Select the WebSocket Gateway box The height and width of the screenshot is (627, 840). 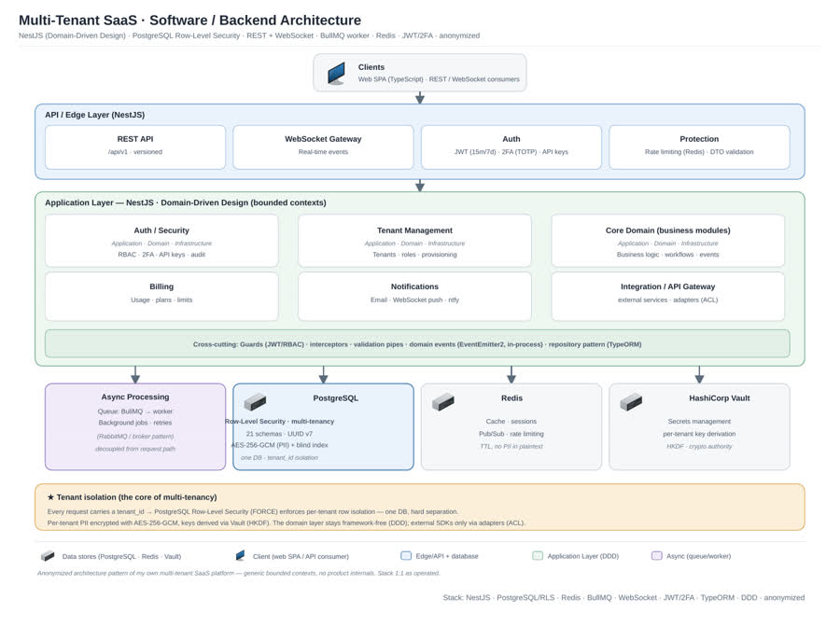tap(323, 147)
